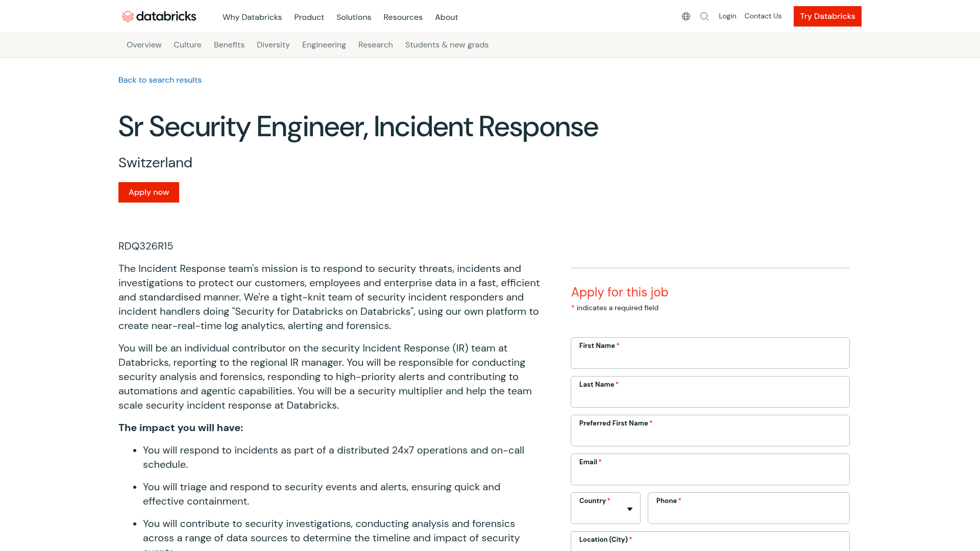The width and height of the screenshot is (980, 551).
Task: Switch to Diversity tab
Action: pos(273,45)
